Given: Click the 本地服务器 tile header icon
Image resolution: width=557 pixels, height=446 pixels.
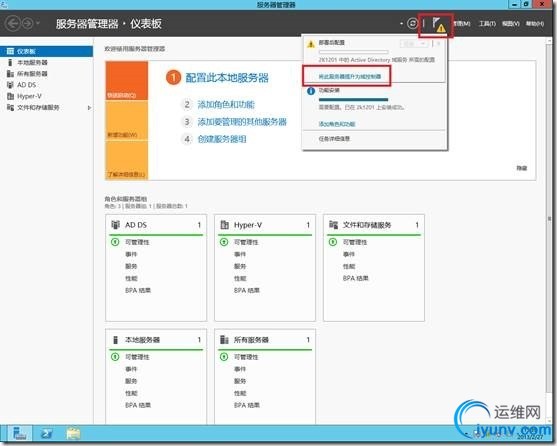Looking at the screenshot, I should tap(115, 340).
